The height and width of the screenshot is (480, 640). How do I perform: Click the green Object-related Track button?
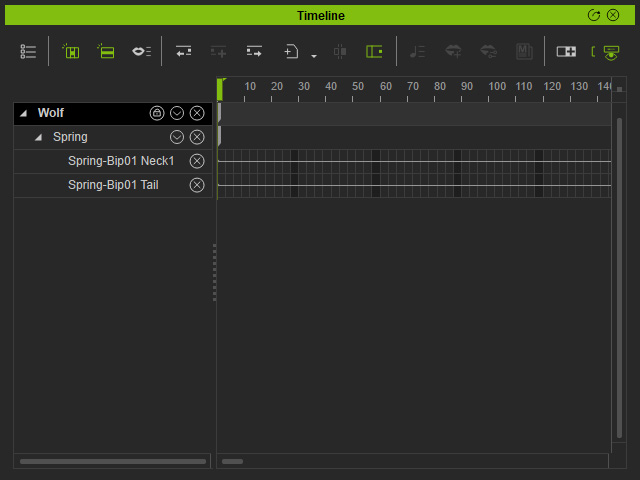(71, 51)
